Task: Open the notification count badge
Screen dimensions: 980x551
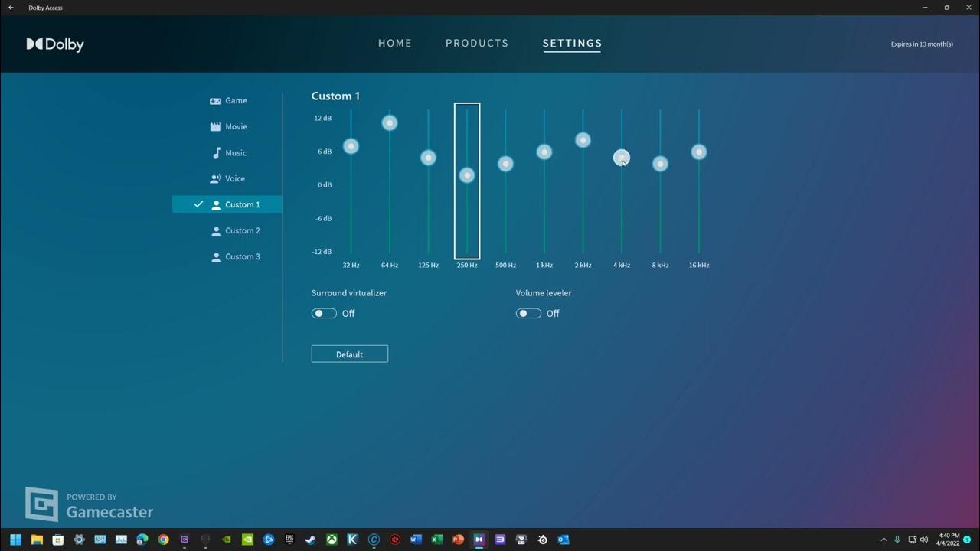Action: [967, 540]
